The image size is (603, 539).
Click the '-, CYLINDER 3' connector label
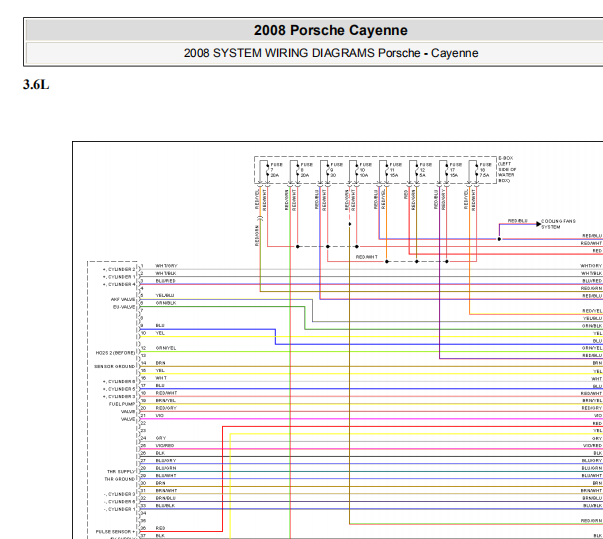click(x=120, y=494)
